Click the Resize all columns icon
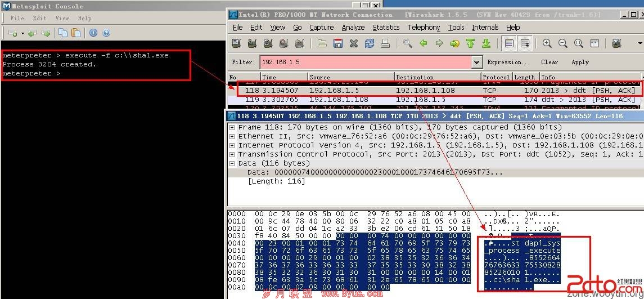 pos(595,43)
